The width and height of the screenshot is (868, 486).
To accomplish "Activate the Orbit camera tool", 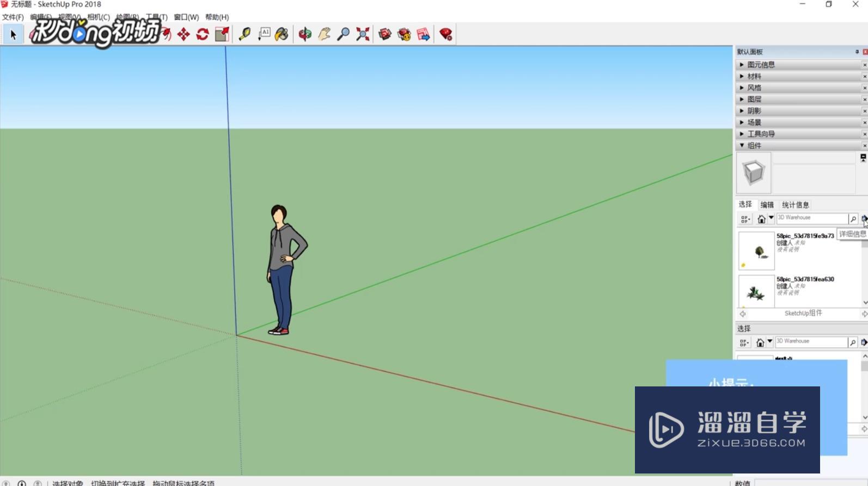I will tap(305, 35).
